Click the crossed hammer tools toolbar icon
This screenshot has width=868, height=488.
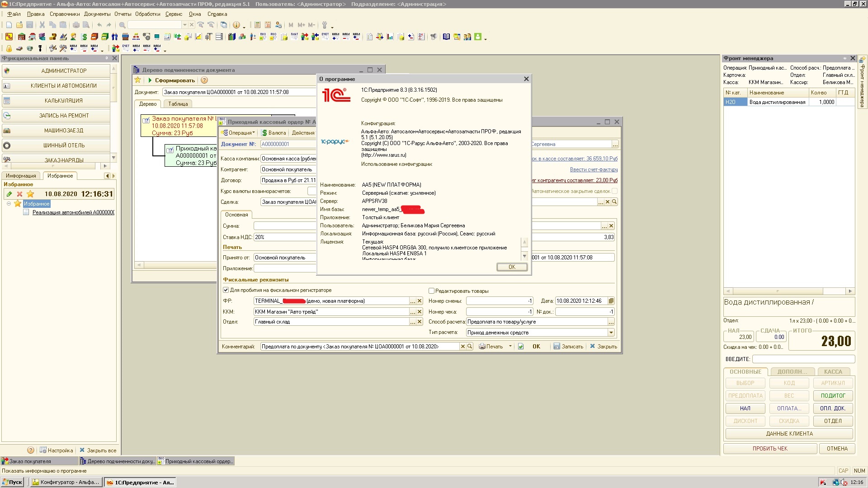click(x=63, y=48)
